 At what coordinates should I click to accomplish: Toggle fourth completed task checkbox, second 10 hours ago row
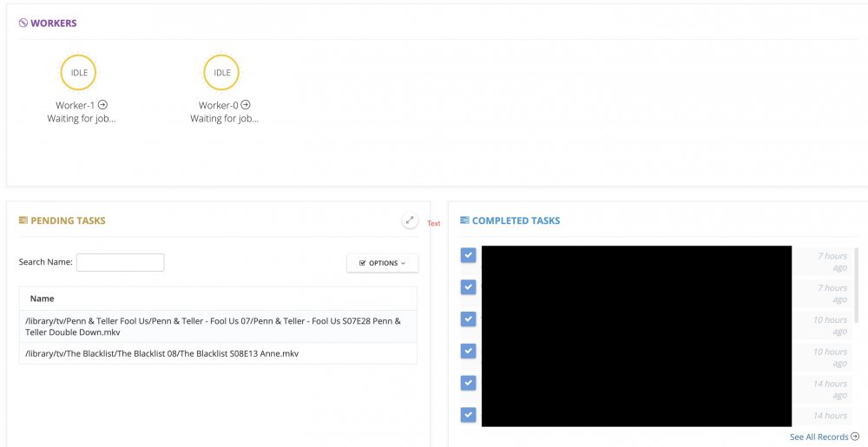tap(469, 351)
